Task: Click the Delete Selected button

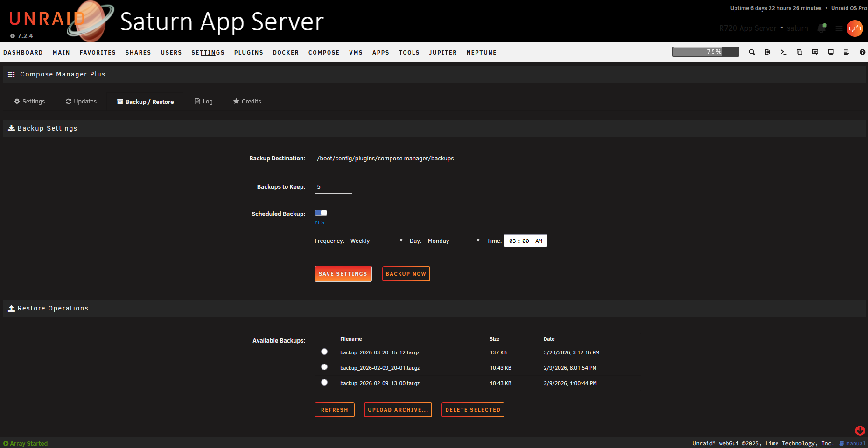Action: 473,410
